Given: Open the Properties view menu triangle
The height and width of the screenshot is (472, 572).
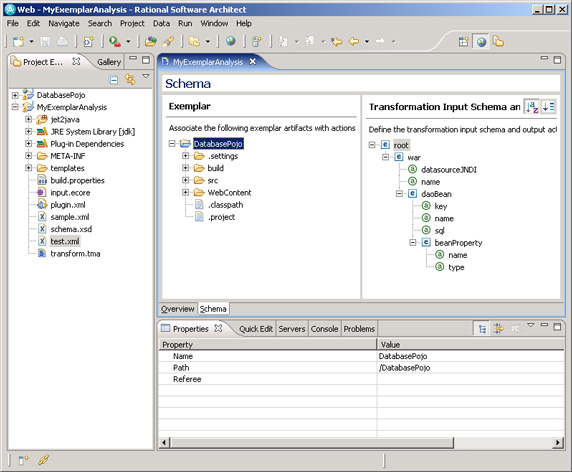Looking at the screenshot, I should pos(531,325).
